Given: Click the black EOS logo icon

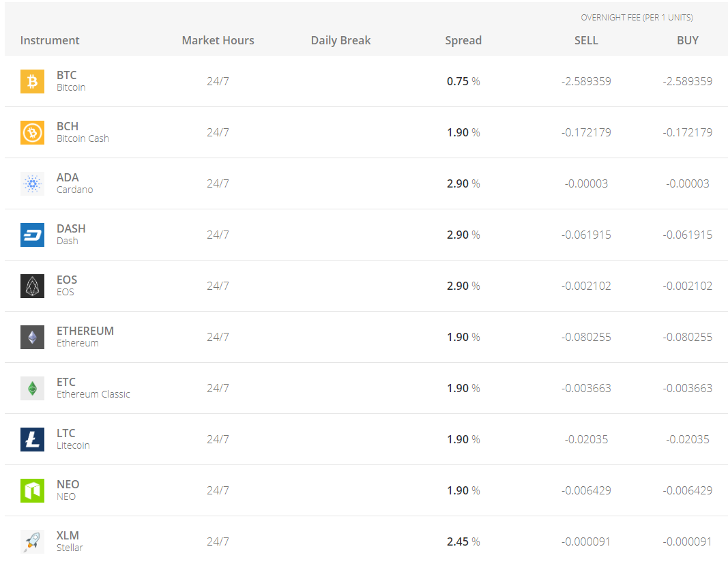Looking at the screenshot, I should pyautogui.click(x=33, y=286).
